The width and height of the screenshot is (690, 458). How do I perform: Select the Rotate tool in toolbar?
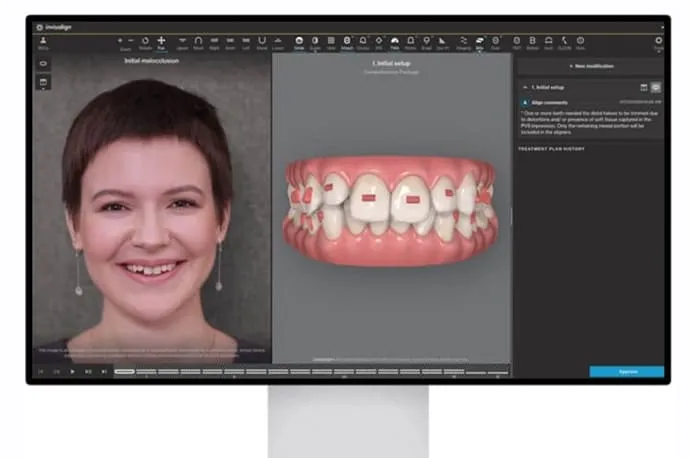tap(145, 41)
